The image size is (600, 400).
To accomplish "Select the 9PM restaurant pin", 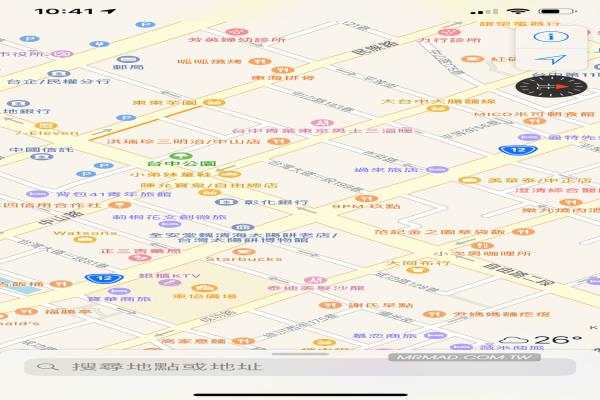I will pyautogui.click(x=366, y=198).
